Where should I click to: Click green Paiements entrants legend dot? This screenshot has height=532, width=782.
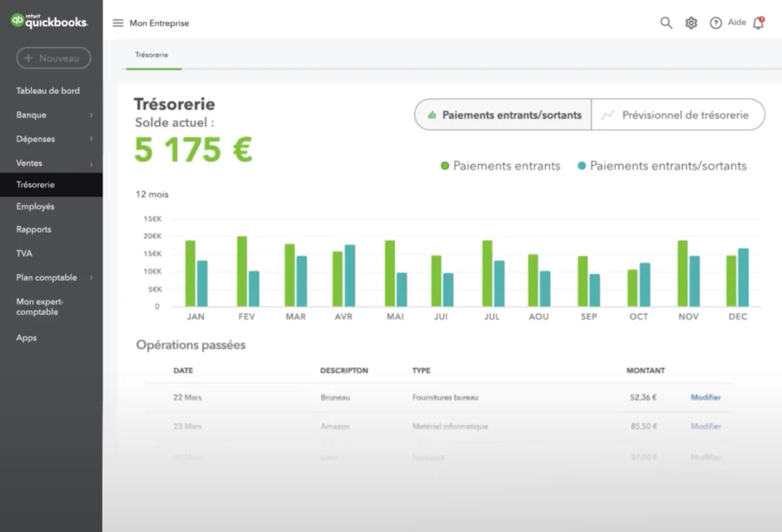pyautogui.click(x=445, y=166)
